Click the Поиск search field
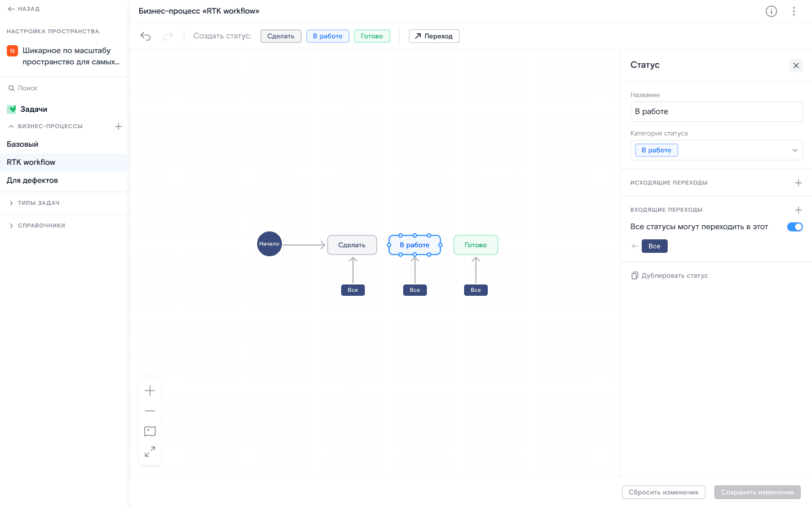This screenshot has height=508, width=812. (64, 88)
